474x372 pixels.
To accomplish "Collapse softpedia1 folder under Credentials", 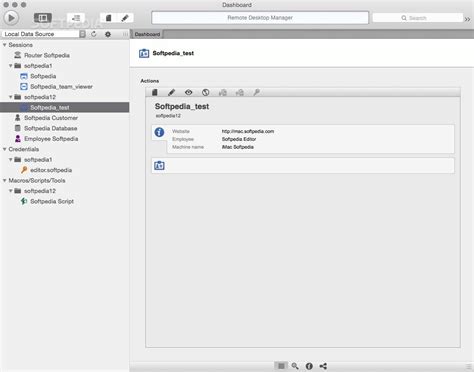I will point(11,160).
